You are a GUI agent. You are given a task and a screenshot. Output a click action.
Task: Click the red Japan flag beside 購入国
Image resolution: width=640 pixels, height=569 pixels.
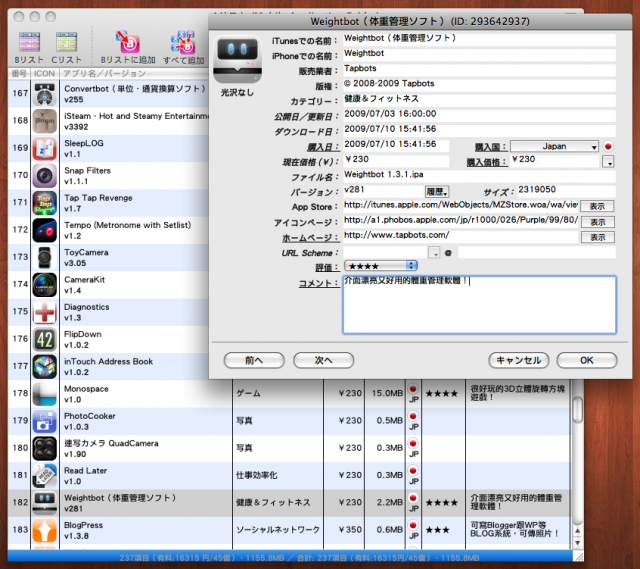tap(608, 147)
